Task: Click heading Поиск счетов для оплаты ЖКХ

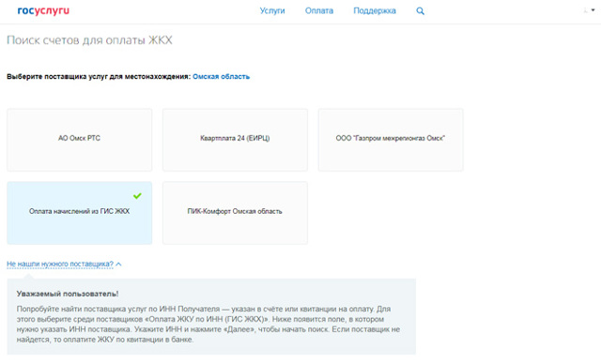Action: click(x=90, y=40)
